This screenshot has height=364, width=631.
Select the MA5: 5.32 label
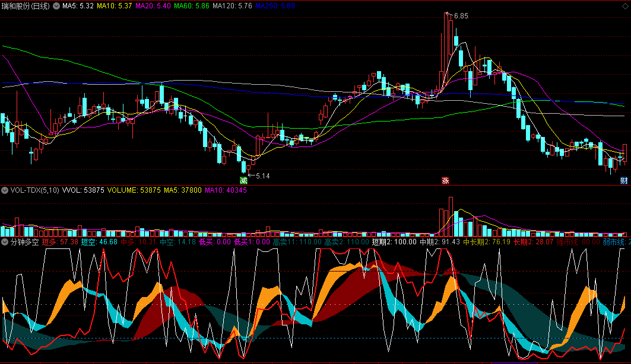pos(78,6)
